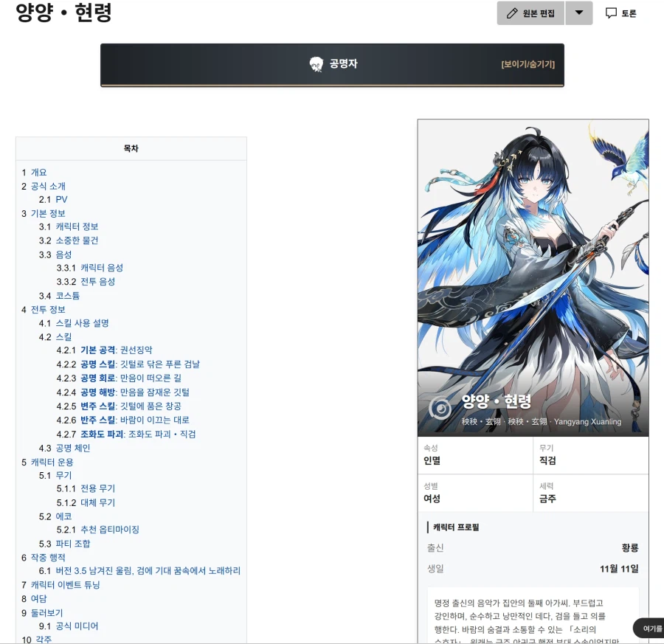Click the 11월 11일 birthday value
This screenshot has height=644, width=664.
(619, 569)
